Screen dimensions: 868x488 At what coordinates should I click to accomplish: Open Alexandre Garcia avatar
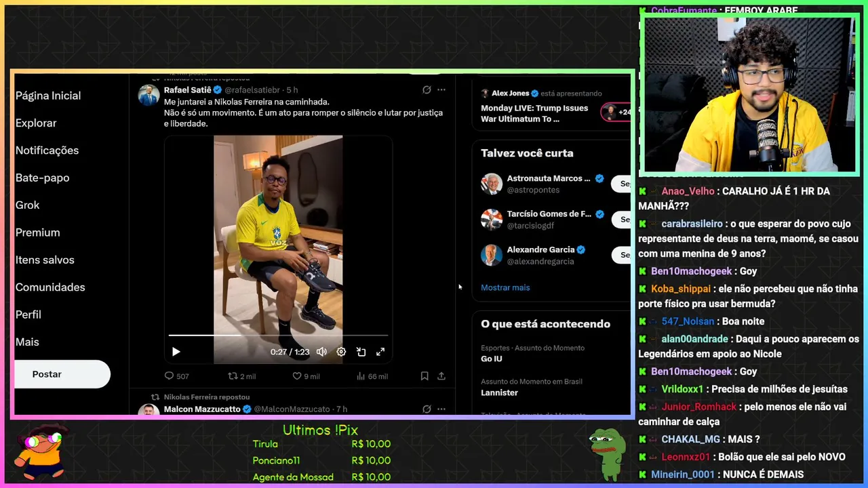[492, 255]
